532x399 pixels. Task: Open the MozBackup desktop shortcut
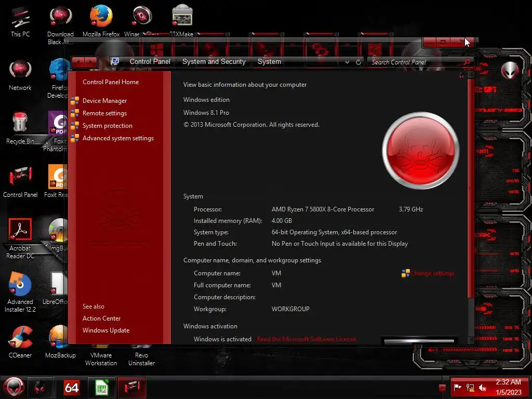[60, 342]
